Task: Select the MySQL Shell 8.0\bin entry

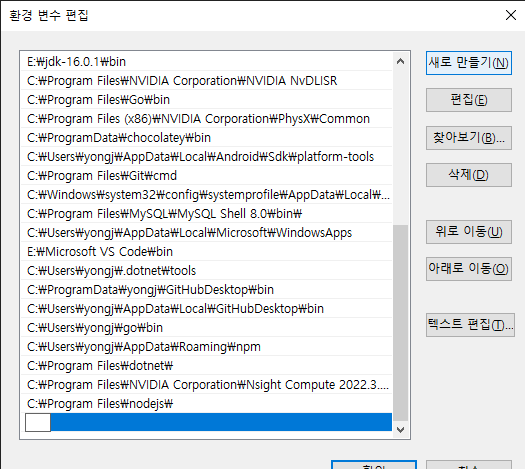Action: [x=207, y=214]
